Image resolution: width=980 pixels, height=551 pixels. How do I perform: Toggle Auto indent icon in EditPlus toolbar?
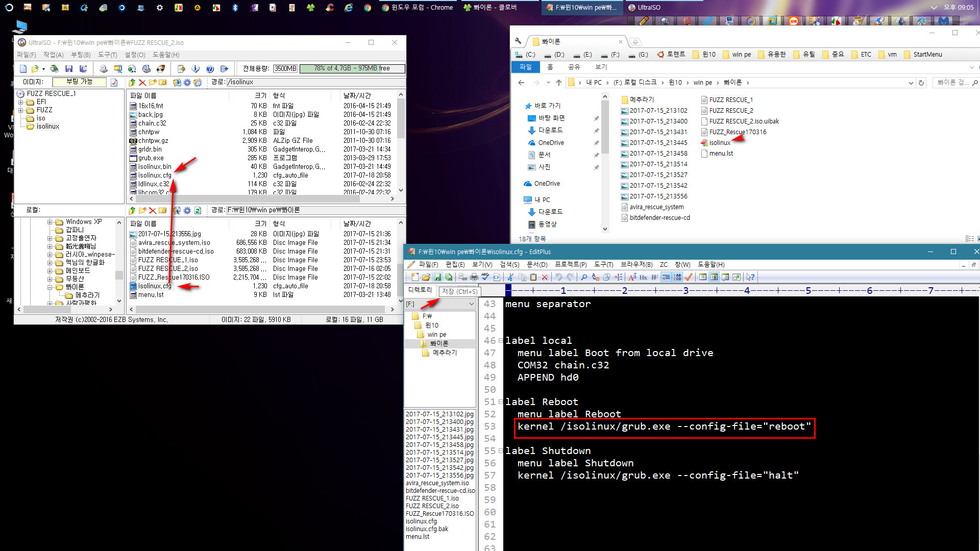point(666,277)
